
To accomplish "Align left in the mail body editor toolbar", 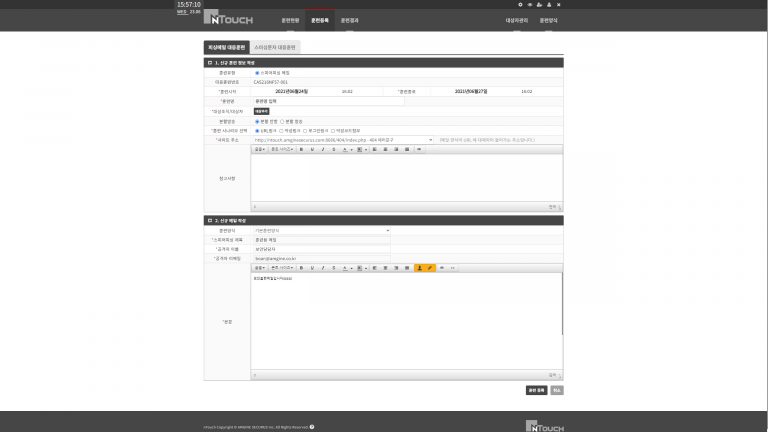I will tap(375, 268).
